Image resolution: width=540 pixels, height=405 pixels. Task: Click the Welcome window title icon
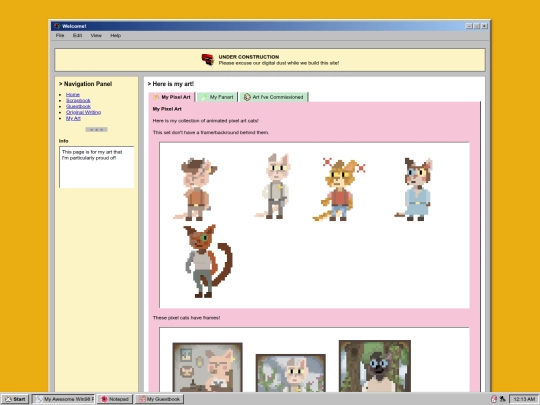point(57,26)
